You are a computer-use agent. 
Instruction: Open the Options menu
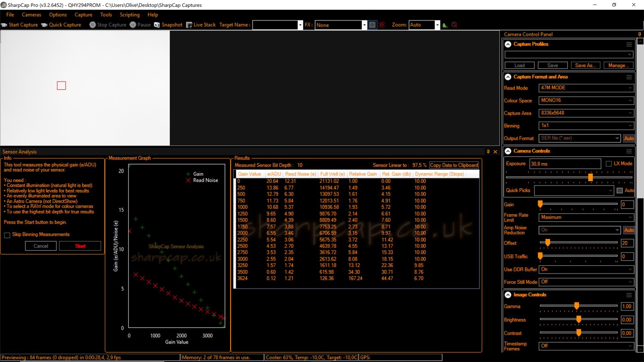[x=58, y=15]
